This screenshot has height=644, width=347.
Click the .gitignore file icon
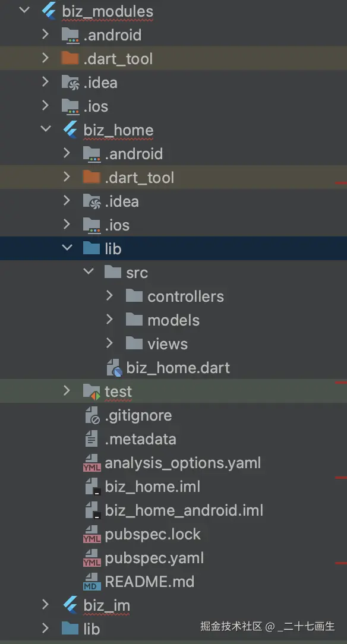click(x=92, y=415)
